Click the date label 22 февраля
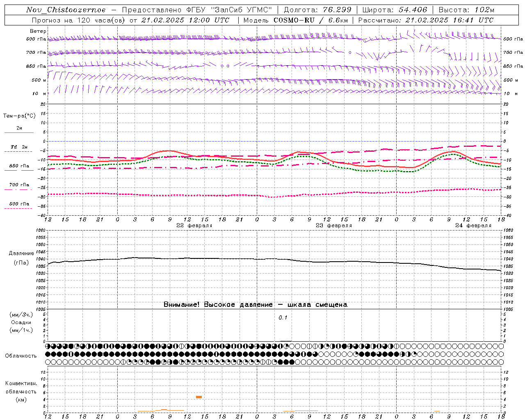 pos(194,226)
